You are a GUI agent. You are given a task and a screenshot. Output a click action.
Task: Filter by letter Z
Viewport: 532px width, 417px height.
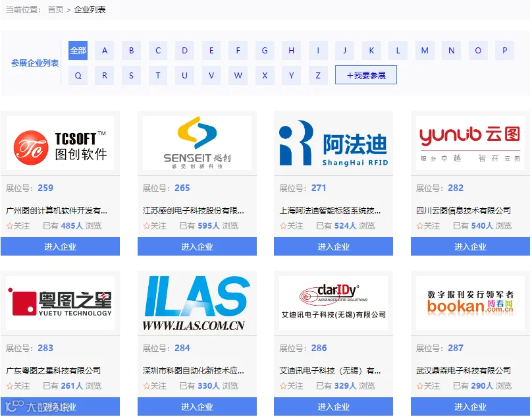click(318, 75)
